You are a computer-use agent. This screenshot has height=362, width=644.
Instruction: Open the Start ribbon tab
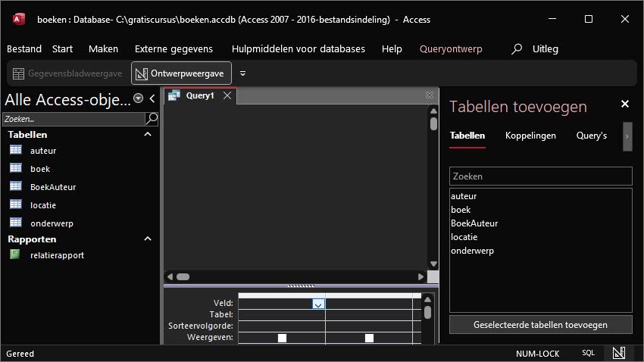coord(62,48)
